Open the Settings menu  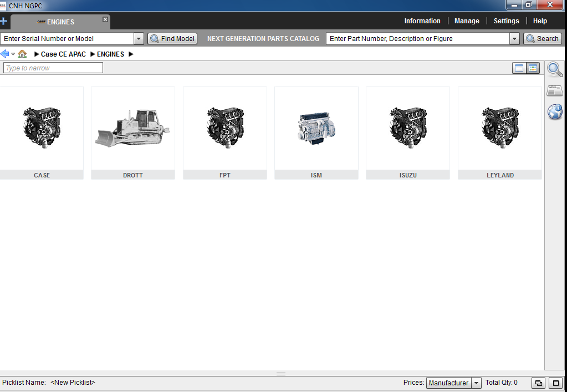[506, 21]
